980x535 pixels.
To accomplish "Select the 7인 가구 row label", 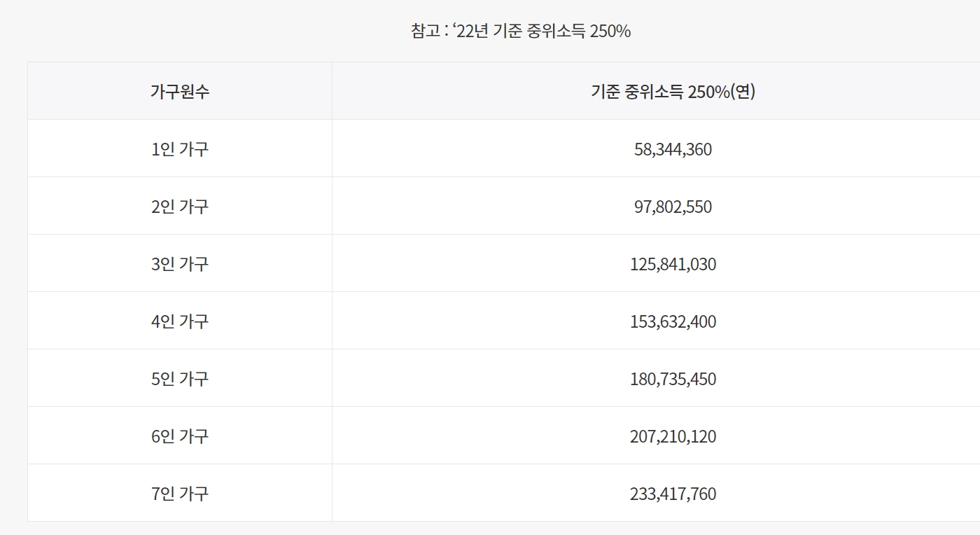I will (x=180, y=494).
